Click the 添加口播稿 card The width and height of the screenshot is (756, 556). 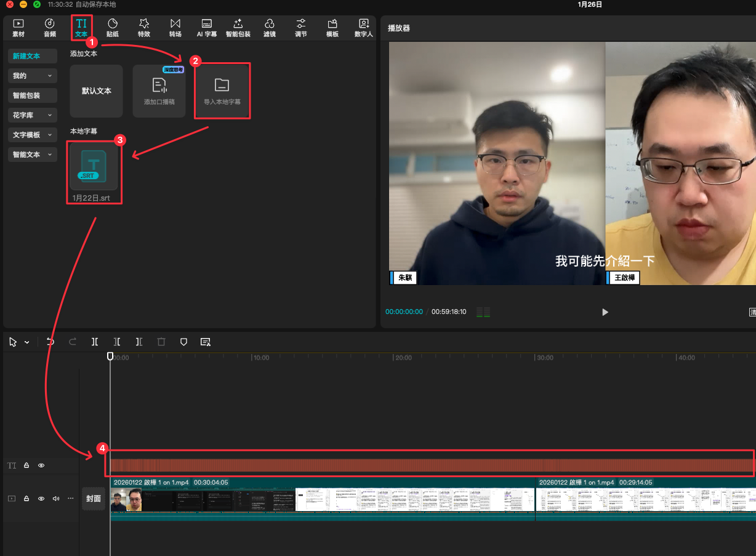click(159, 91)
